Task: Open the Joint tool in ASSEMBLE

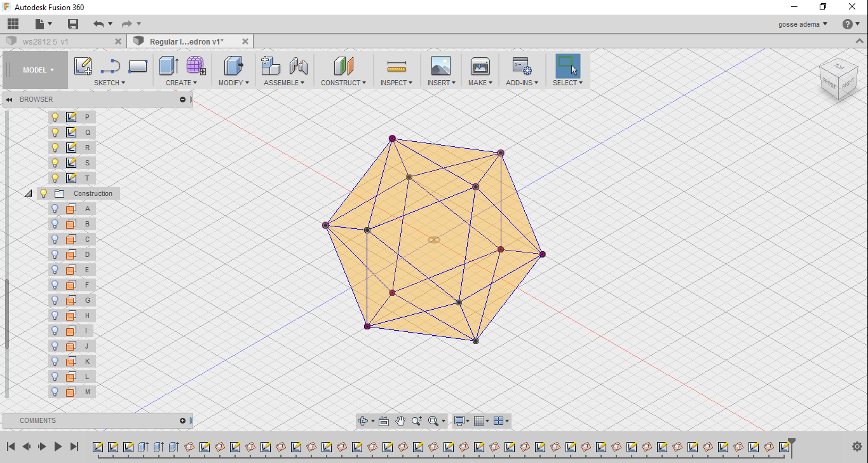Action: (298, 66)
